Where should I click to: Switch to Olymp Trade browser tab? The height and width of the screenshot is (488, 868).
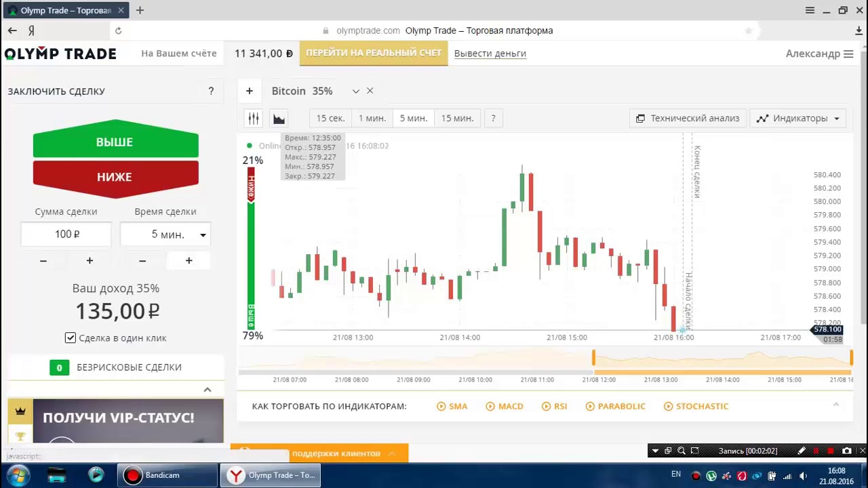[65, 11]
